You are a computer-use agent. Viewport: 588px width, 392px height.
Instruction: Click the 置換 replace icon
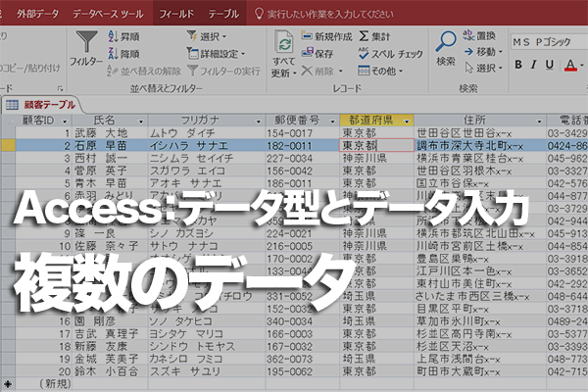coord(479,35)
